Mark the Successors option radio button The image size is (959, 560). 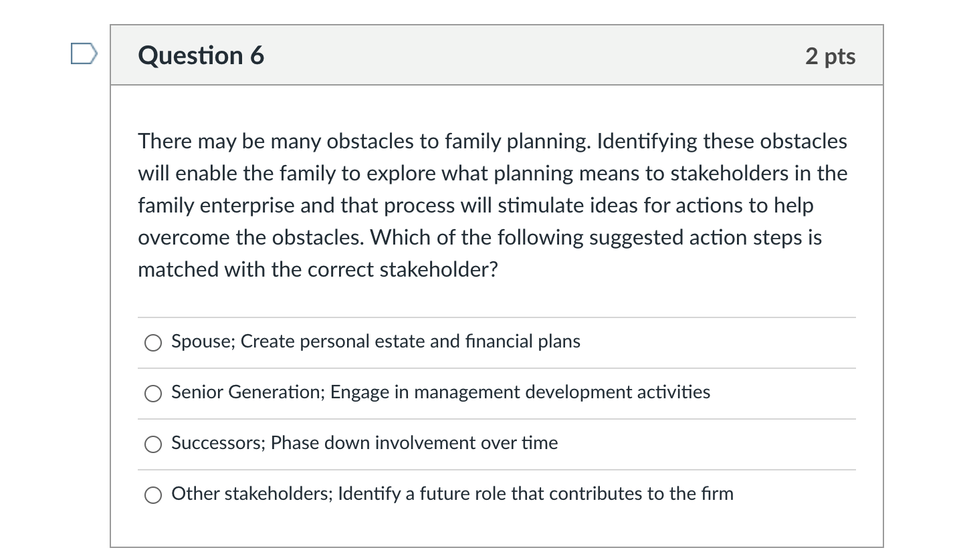click(x=153, y=444)
